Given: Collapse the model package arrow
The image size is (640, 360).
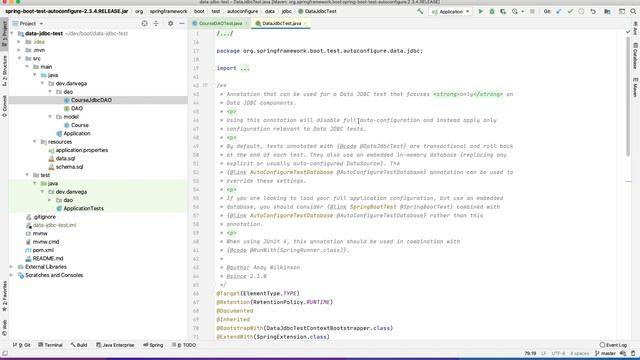Looking at the screenshot, I should [x=50, y=117].
